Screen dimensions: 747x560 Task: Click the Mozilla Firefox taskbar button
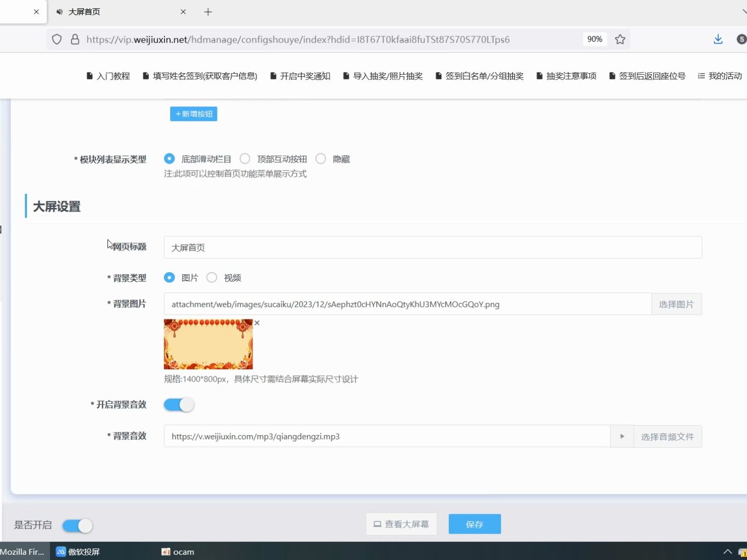click(x=23, y=552)
